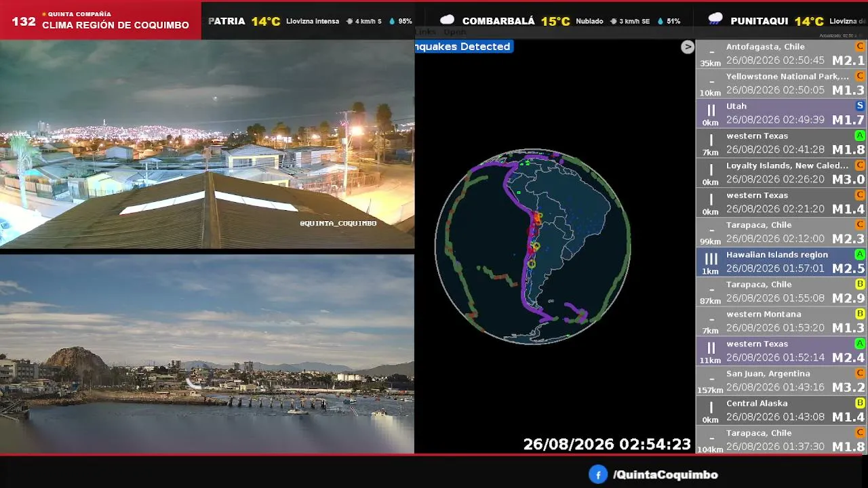Click the @QUINTA_COQUIMBO label on night webcam
The image size is (868, 488).
point(338,223)
